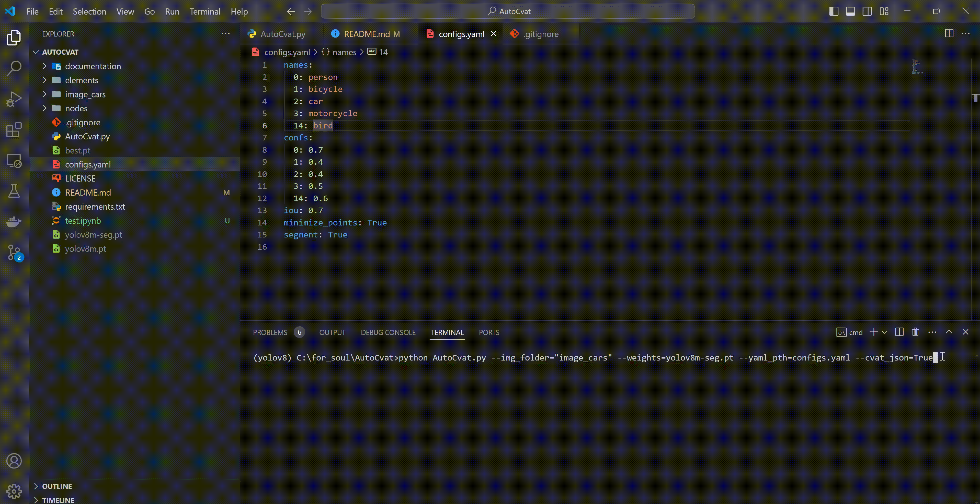The image size is (980, 504).
Task: Open the Docker view icon
Action: pos(14,222)
